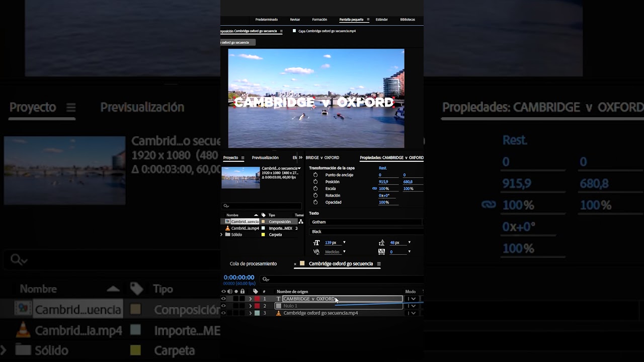Click the oxford go secuencia breadcrumb button
This screenshot has height=362, width=644.
coord(237,42)
